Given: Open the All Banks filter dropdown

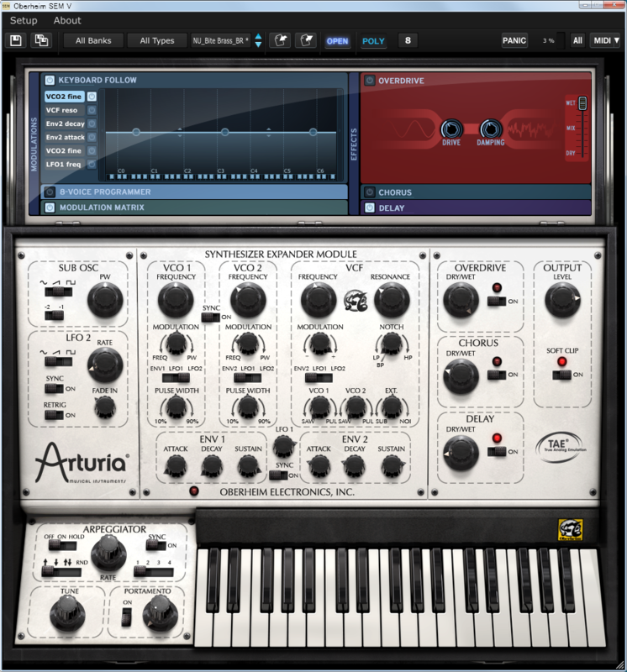Looking at the screenshot, I should coord(93,40).
